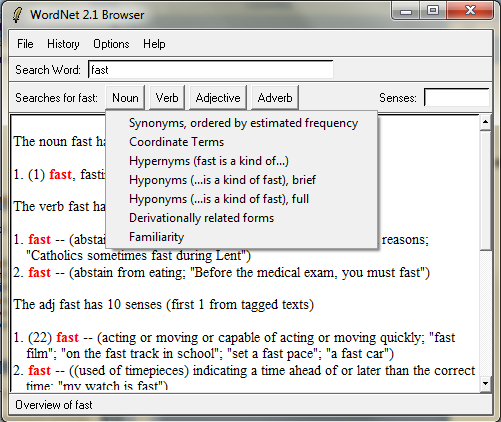Click the Noun searches dropdown button
Screen dimensions: 501x422
pos(125,98)
